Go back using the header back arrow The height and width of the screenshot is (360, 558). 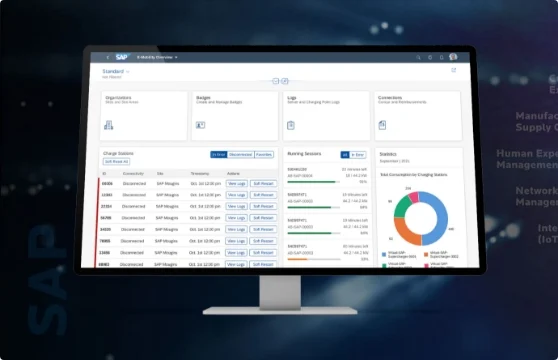(108, 57)
